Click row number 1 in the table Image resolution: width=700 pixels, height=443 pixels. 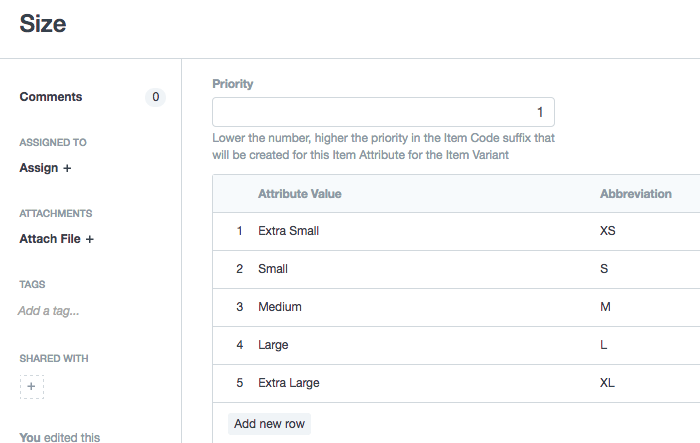point(240,231)
